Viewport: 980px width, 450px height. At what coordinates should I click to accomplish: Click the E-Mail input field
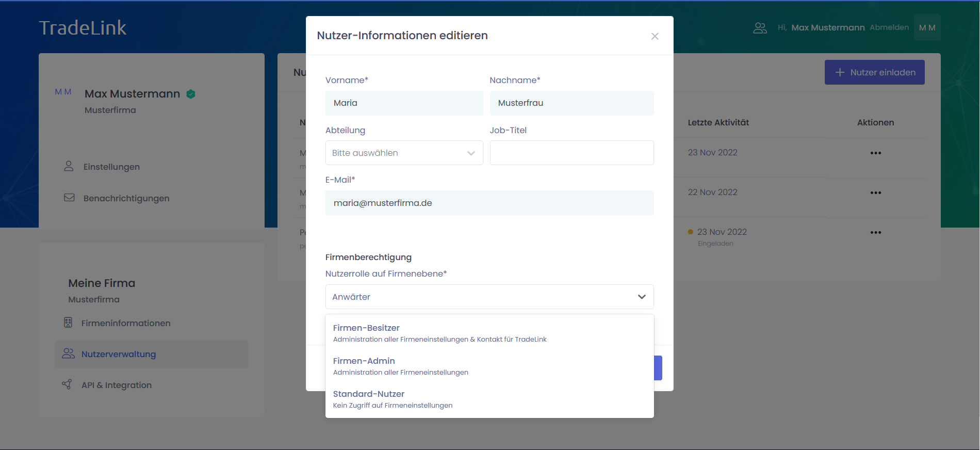[x=489, y=203]
